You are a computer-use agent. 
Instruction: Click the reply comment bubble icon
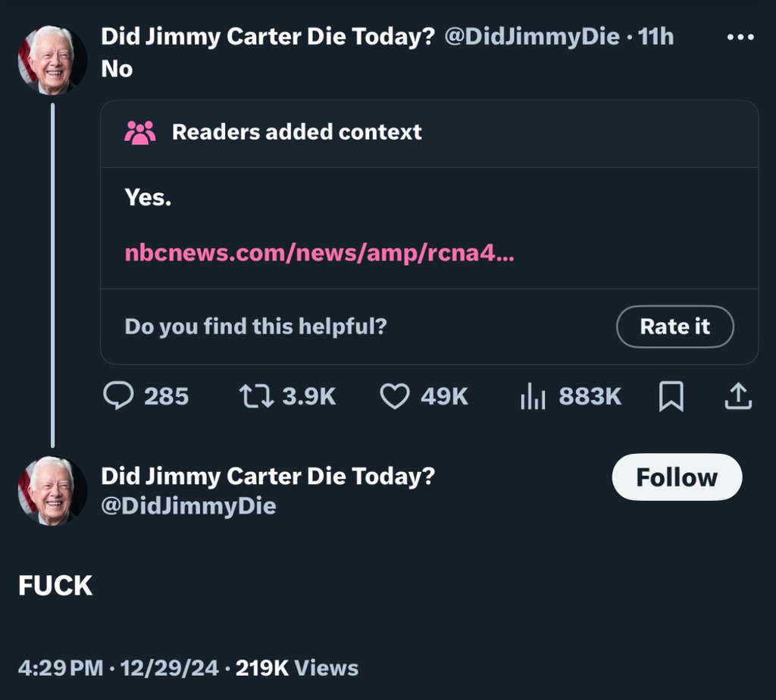118,395
